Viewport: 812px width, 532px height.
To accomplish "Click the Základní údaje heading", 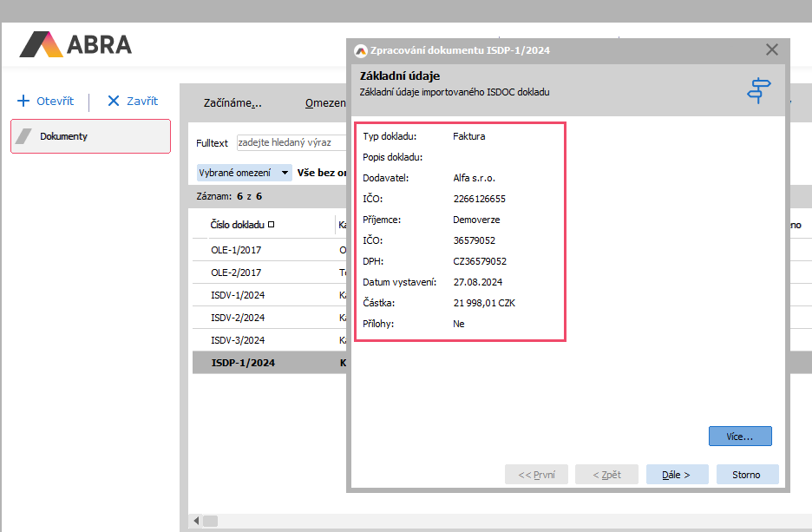I will (x=400, y=76).
